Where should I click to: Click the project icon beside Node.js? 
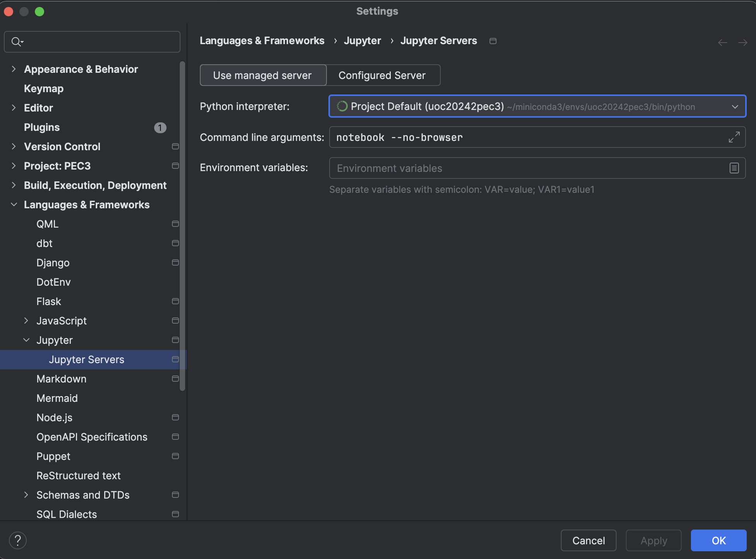point(175,417)
